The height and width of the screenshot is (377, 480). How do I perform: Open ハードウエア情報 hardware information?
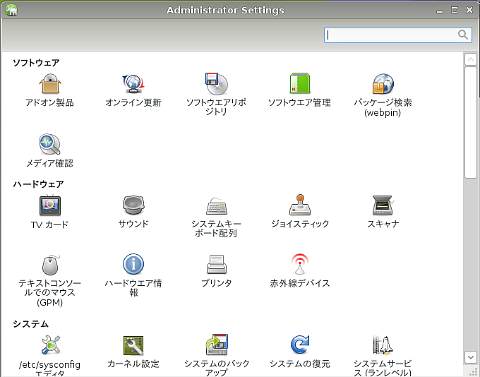[133, 275]
